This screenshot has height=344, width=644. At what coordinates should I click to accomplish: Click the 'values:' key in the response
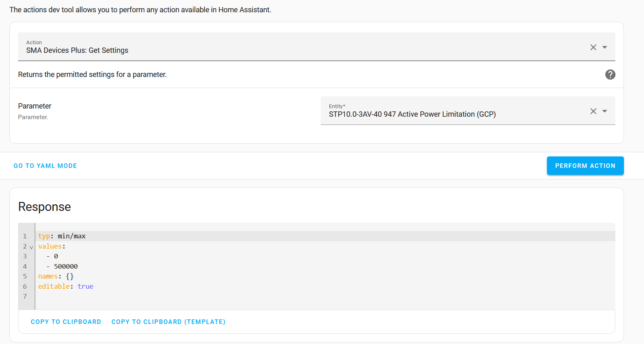50,247
